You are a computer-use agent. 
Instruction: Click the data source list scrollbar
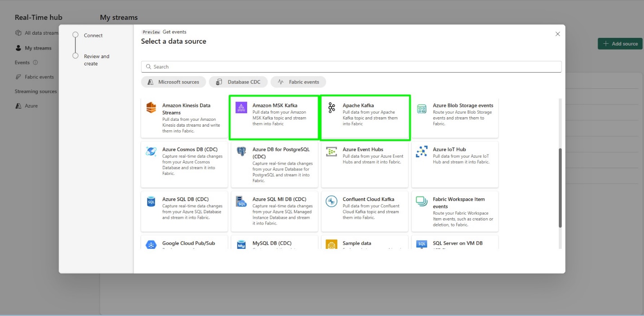(560, 188)
